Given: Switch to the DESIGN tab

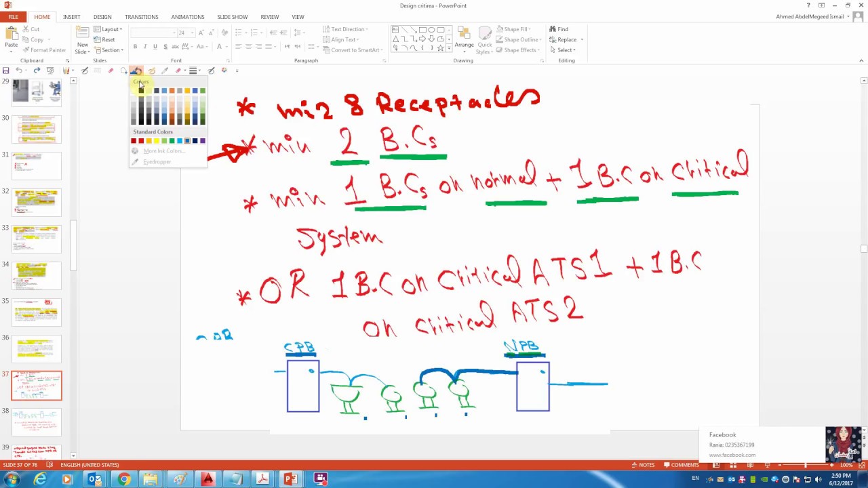Looking at the screenshot, I should coord(102,16).
